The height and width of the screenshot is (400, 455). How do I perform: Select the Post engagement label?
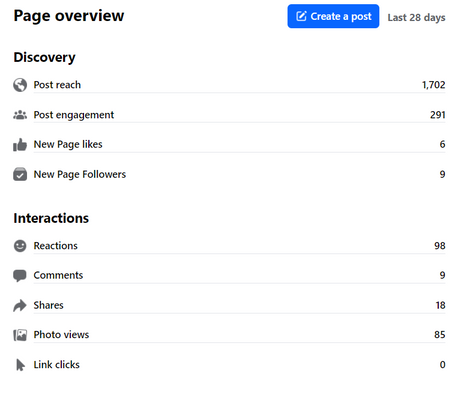[74, 115]
